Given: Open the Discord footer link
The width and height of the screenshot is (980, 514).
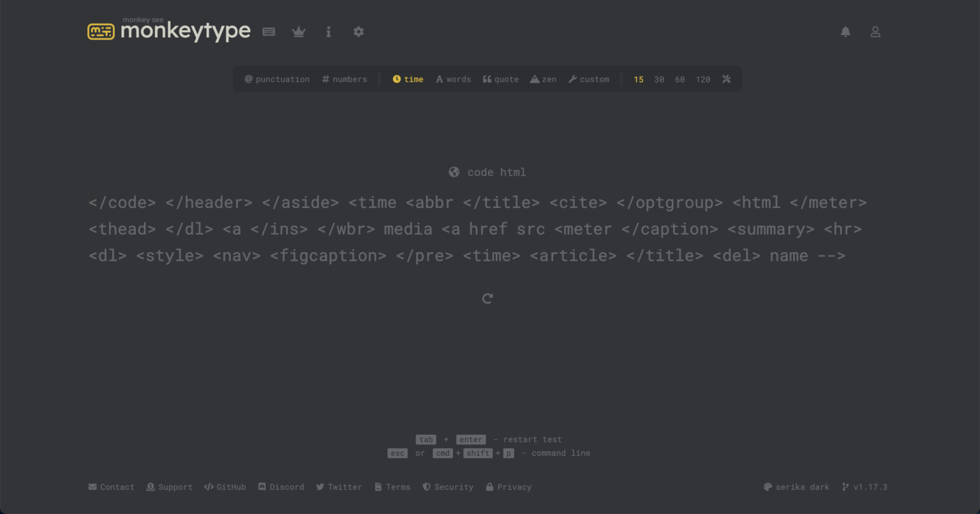Looking at the screenshot, I should pos(281,487).
